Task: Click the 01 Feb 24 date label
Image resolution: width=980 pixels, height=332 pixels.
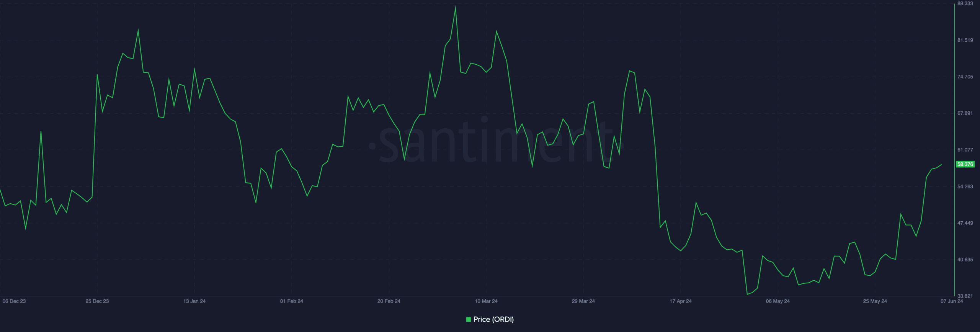Action: (292, 301)
